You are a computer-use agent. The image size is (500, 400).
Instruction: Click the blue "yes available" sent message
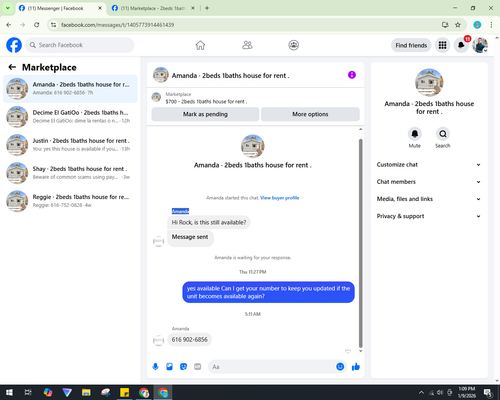[x=268, y=292]
